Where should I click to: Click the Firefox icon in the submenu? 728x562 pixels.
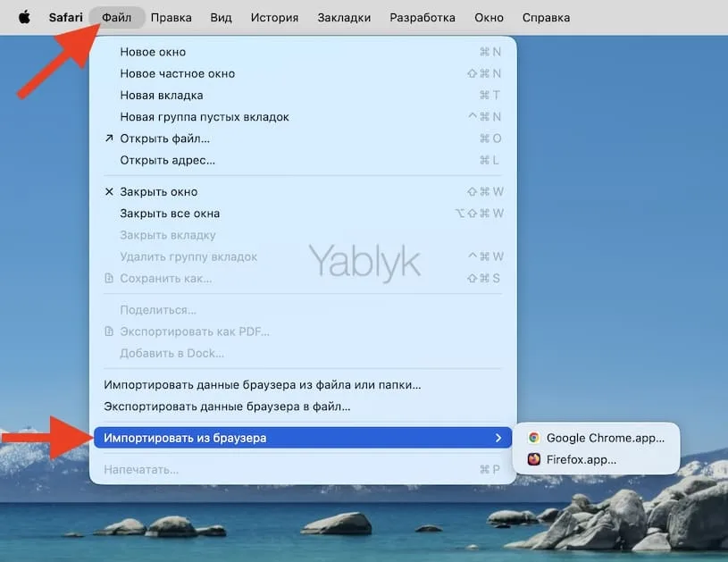coord(536,459)
